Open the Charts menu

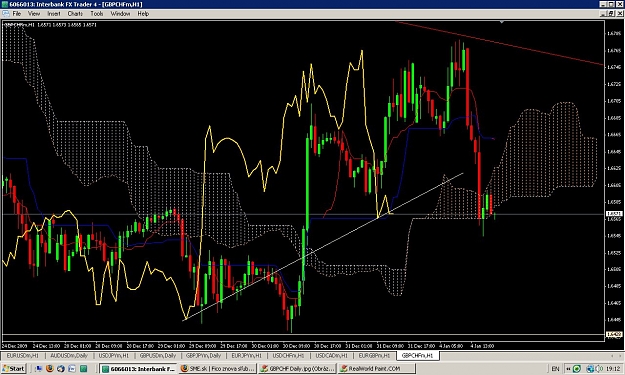point(75,14)
